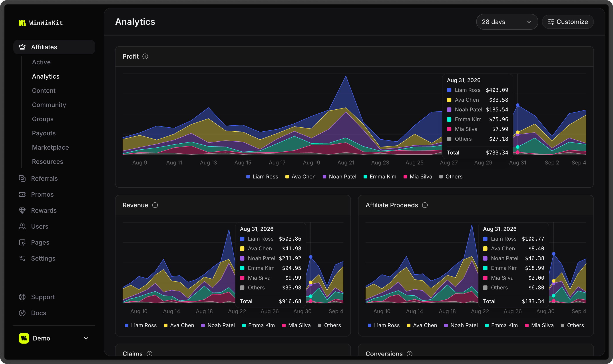Toggle the Ava Chen series in the Profit legend

click(300, 177)
